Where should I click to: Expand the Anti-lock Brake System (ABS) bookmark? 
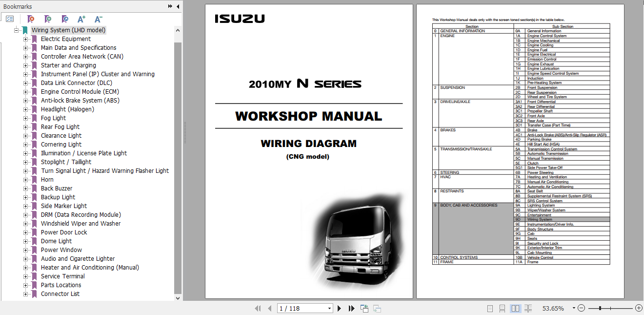[25, 101]
